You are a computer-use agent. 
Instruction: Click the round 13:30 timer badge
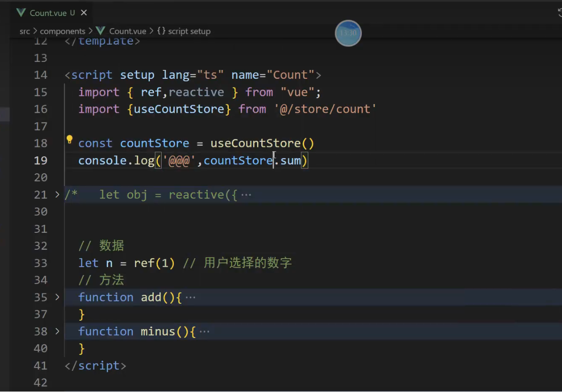pyautogui.click(x=348, y=33)
